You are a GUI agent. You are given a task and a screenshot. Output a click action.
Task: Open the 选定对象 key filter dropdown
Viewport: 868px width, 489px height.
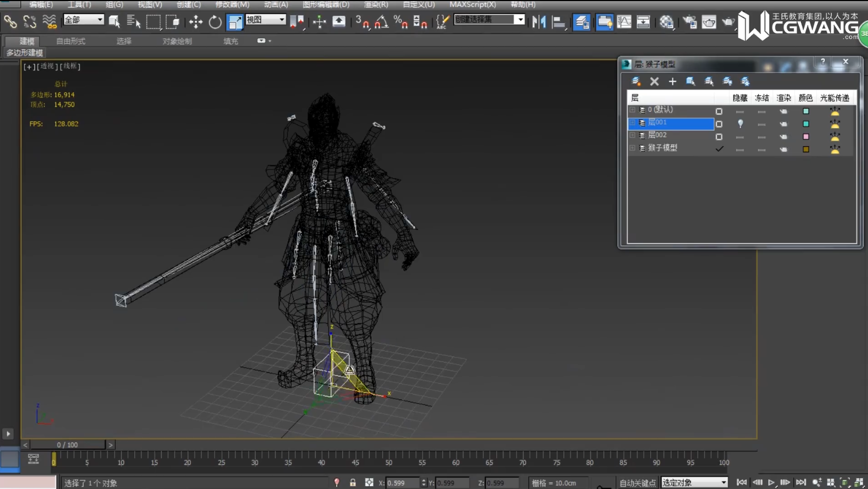694,482
